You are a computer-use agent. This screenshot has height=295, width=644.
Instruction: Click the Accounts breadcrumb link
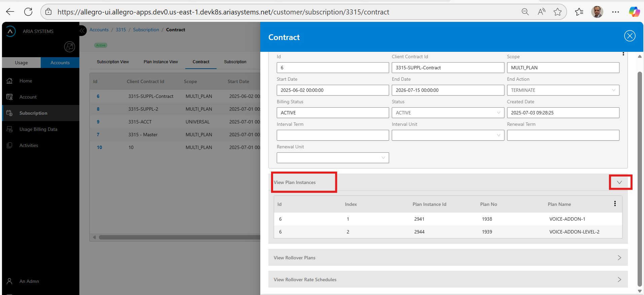pos(99,30)
